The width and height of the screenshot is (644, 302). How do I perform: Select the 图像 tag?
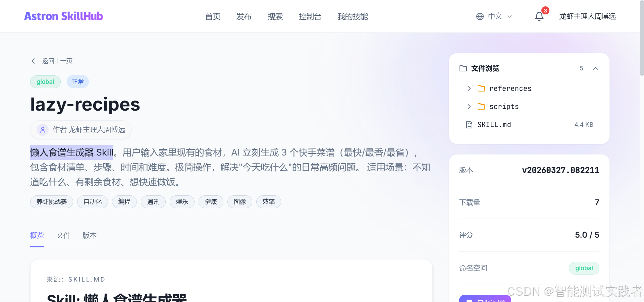[240, 202]
